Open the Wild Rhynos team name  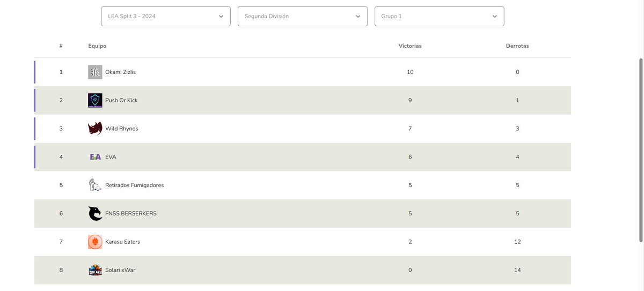122,129
